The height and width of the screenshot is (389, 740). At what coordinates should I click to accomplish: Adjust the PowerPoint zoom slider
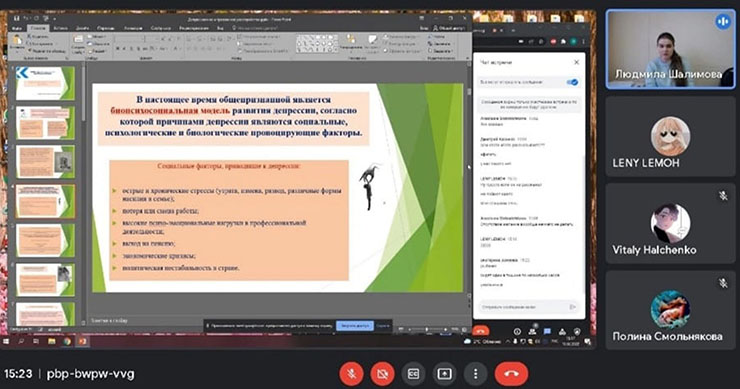(427, 329)
